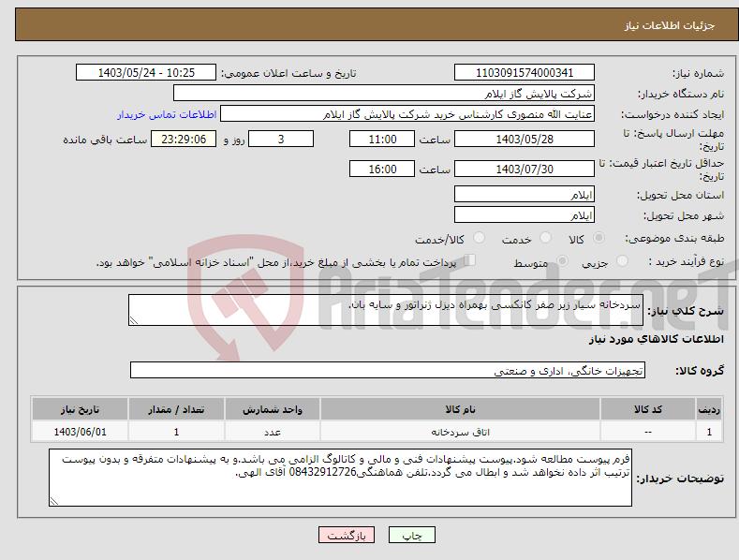Click the delivery province field ایلام
Viewport: 739px width, 560px height.
(x=525, y=194)
